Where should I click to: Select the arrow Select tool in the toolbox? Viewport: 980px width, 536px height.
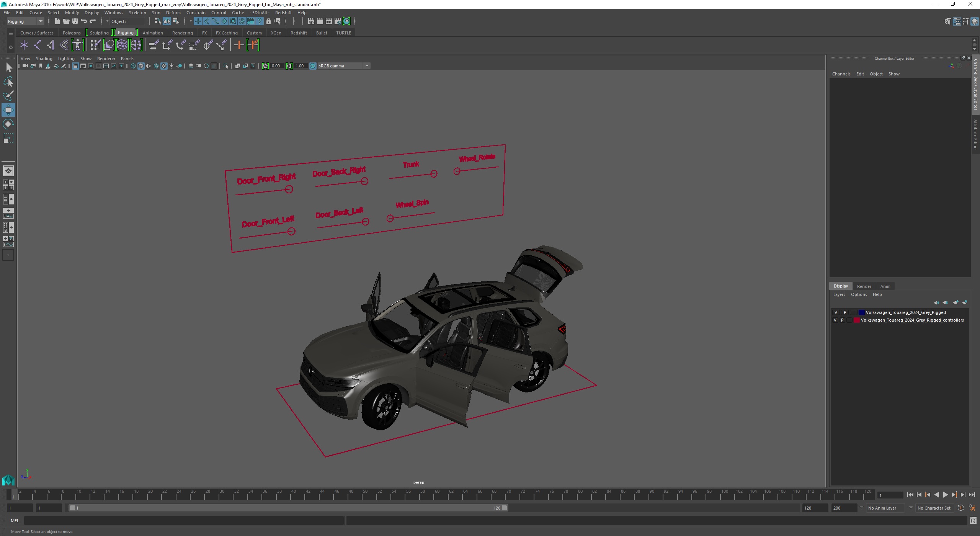[x=8, y=68]
